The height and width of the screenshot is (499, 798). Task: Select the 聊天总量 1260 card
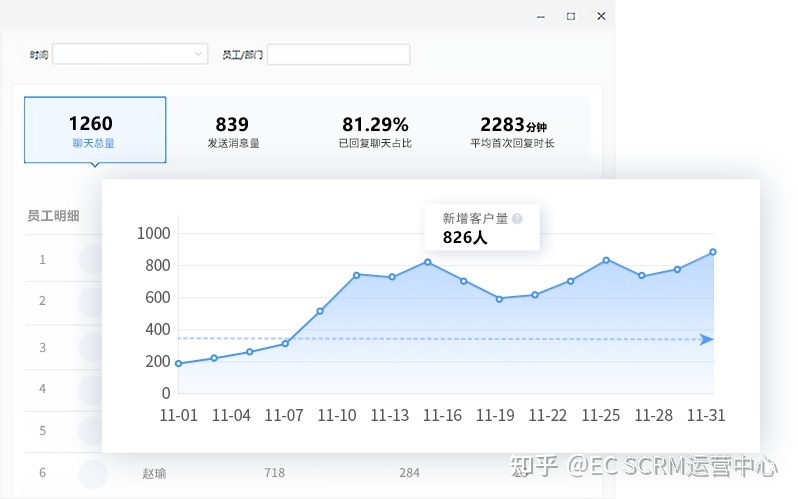[95, 130]
